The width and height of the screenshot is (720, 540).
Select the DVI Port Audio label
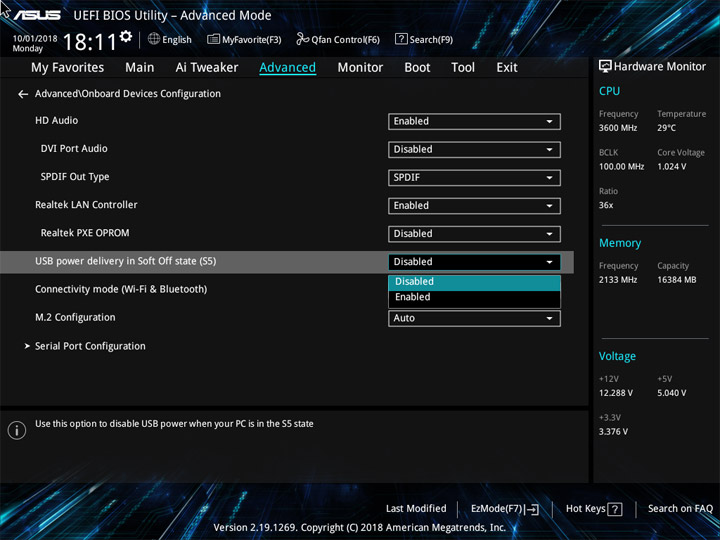[74, 149]
